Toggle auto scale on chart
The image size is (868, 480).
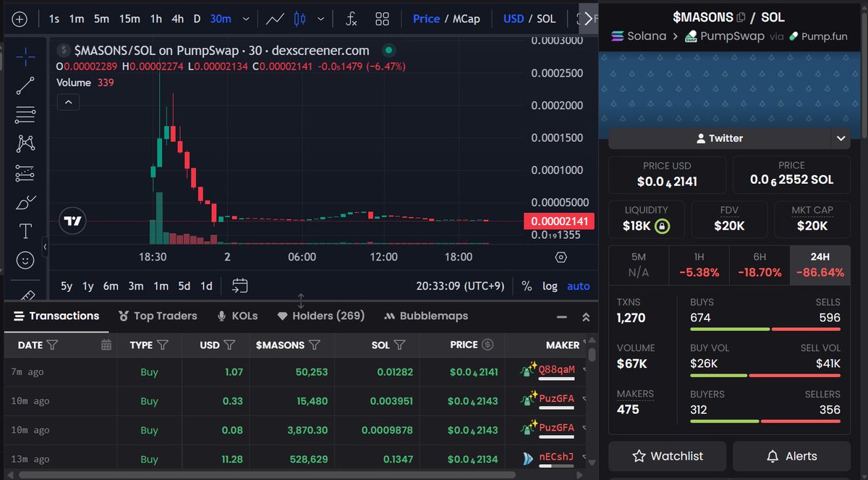click(x=578, y=286)
